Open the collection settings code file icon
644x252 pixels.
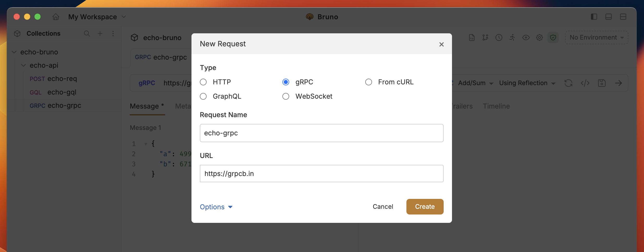[472, 37]
